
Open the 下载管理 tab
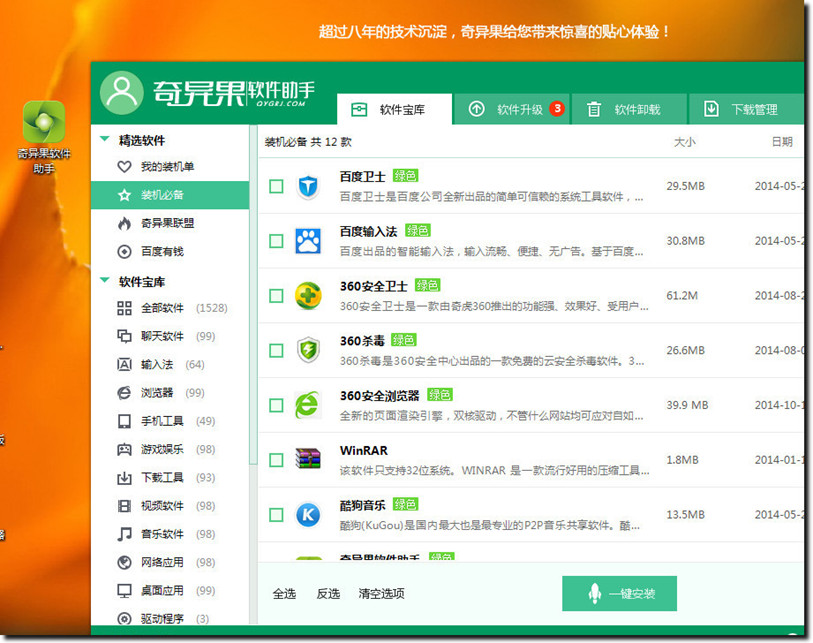pyautogui.click(x=753, y=108)
